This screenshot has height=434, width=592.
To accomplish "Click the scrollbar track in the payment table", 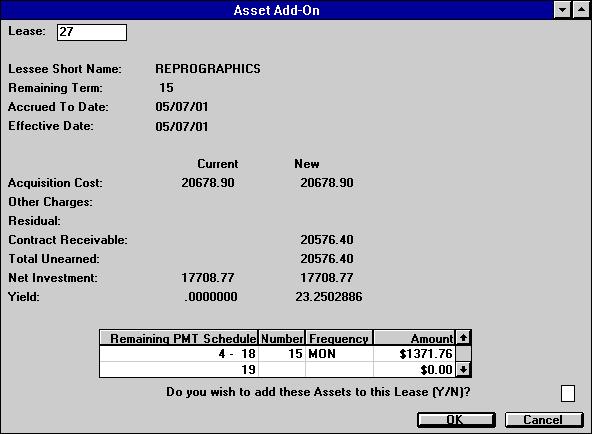I will 463,354.
